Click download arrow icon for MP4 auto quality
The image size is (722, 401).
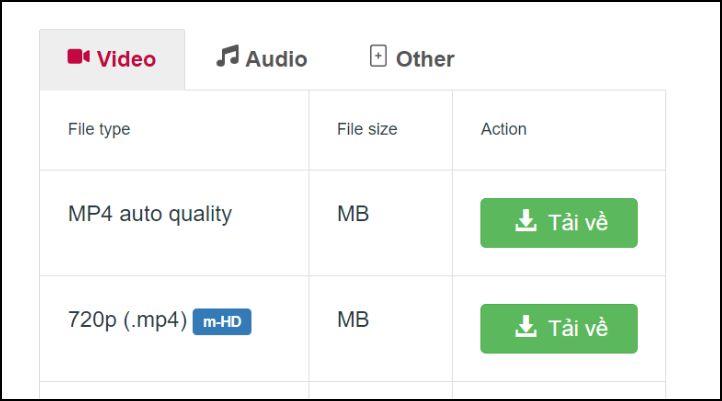click(x=525, y=221)
